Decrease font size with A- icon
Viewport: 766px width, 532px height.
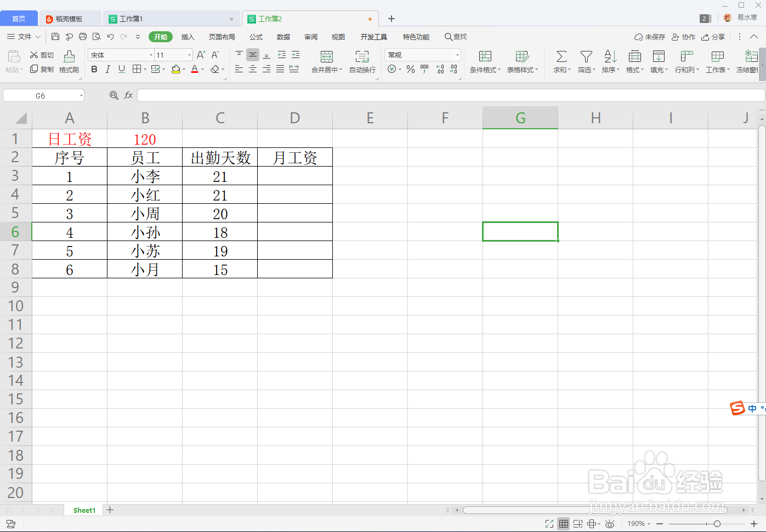(215, 55)
